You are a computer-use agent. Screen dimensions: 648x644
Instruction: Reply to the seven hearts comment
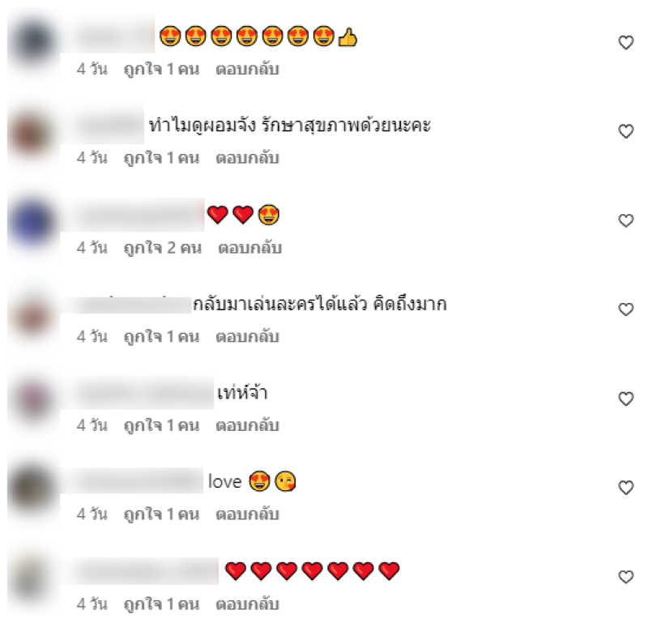click(x=247, y=604)
